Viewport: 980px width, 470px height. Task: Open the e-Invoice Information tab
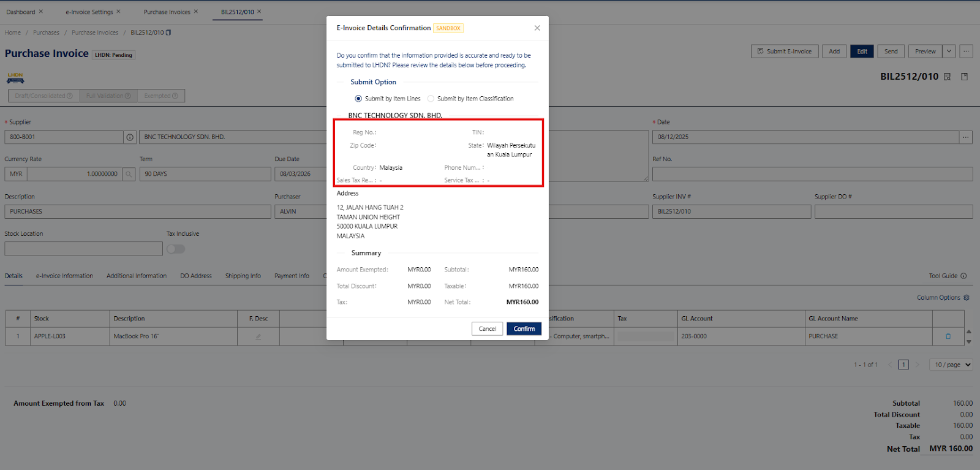(x=64, y=276)
